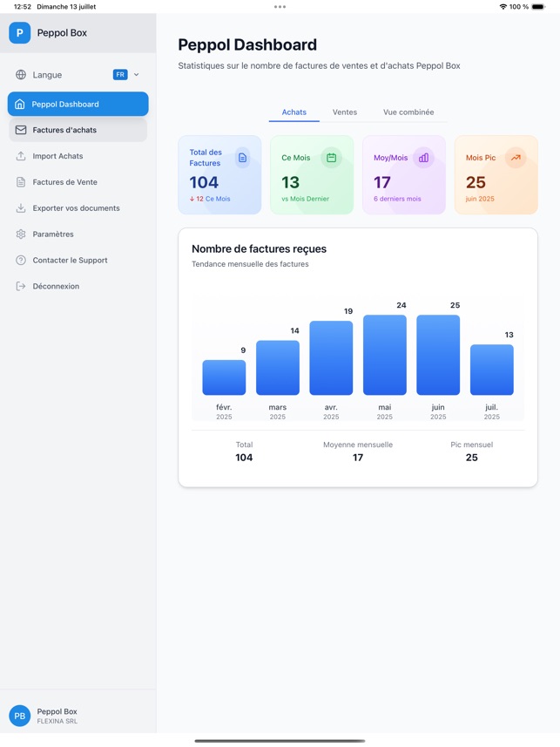Open the Peppol Box FLEXINA SRL account
Viewport: 560px width, 747px height.
tap(78, 716)
